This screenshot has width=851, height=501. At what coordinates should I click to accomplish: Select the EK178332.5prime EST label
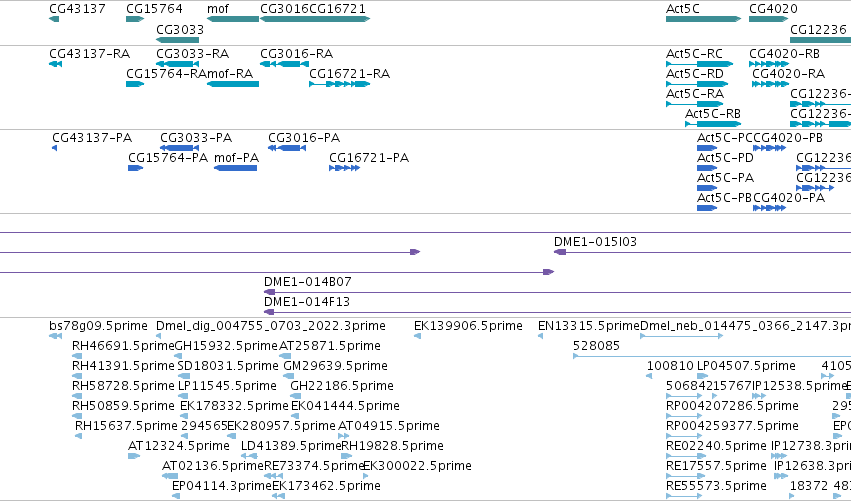(234, 406)
